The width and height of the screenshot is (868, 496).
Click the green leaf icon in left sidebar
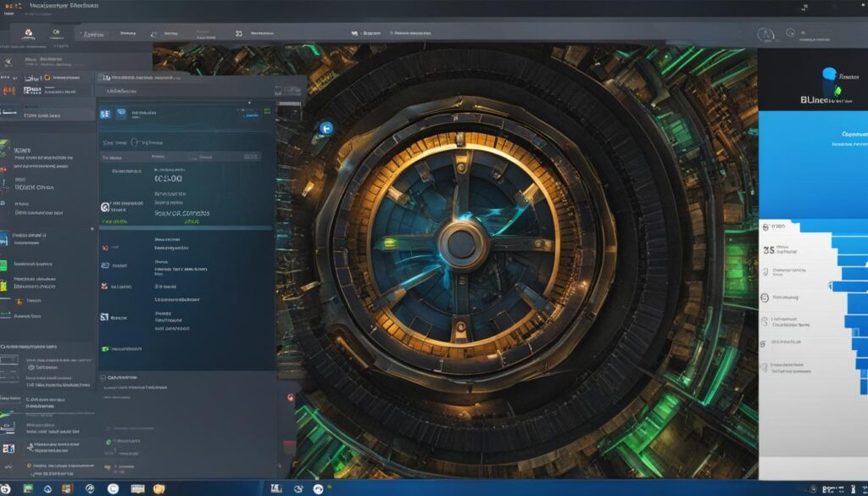point(4,148)
